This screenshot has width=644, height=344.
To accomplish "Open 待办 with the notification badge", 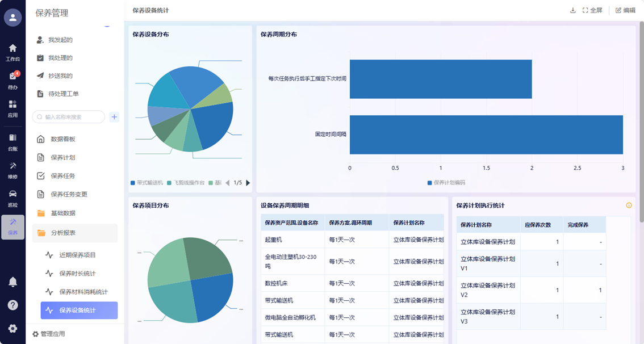I will pos(12,80).
